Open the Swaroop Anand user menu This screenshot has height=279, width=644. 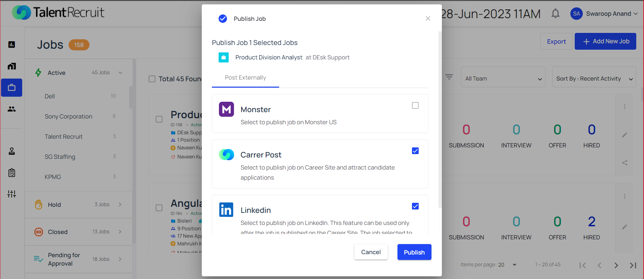pos(612,13)
